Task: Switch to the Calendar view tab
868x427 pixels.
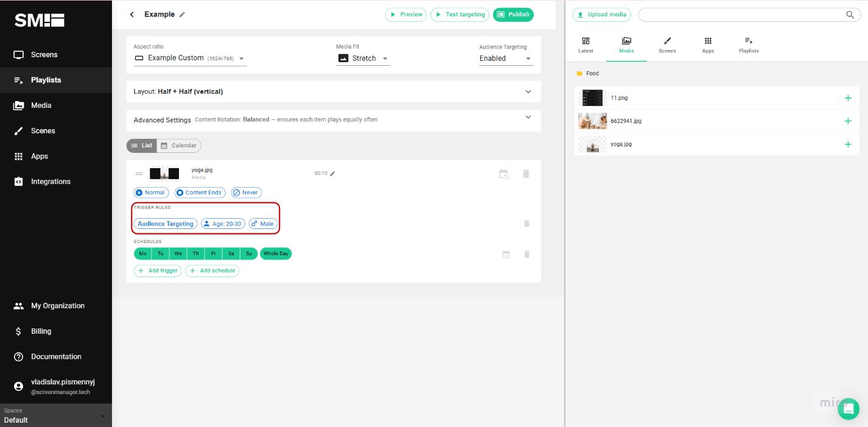Action: click(x=179, y=145)
